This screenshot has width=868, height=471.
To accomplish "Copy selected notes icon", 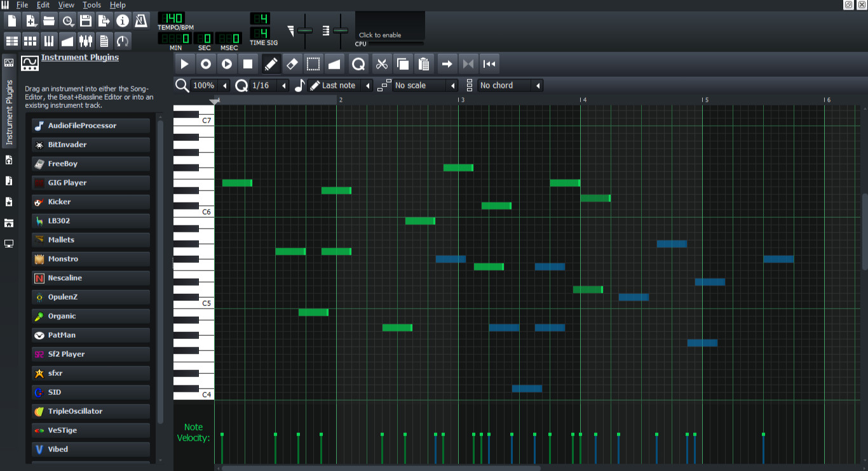I will point(402,64).
